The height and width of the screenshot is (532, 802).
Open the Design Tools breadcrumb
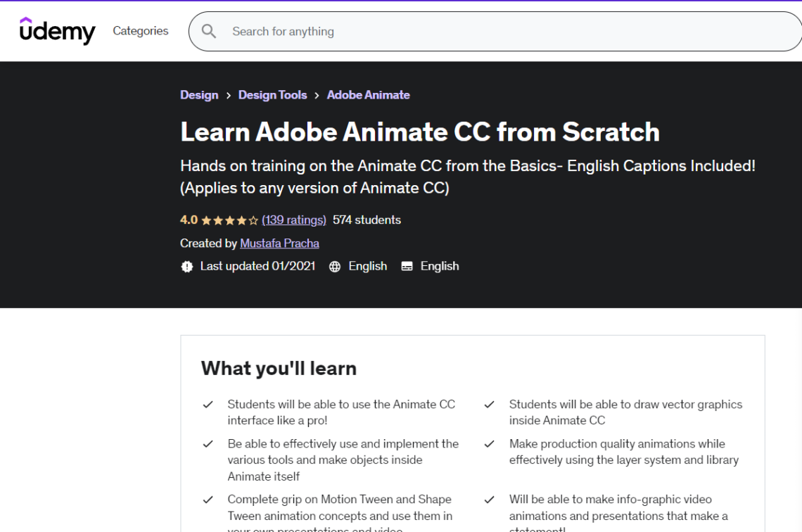point(272,94)
